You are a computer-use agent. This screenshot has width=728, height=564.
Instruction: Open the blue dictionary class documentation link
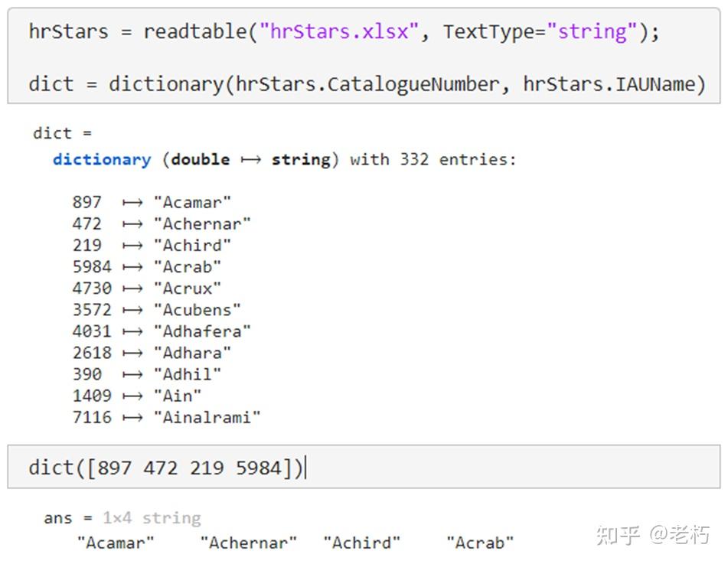[102, 159]
